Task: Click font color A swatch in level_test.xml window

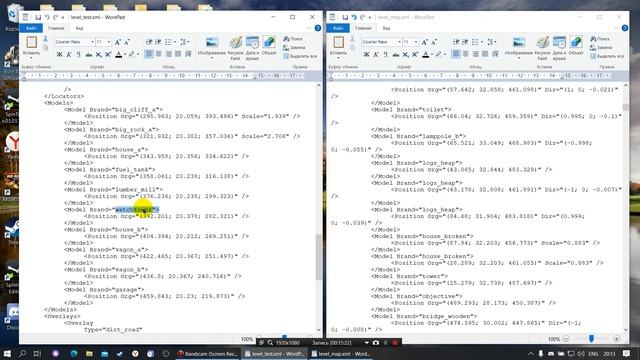Action: 118,54
